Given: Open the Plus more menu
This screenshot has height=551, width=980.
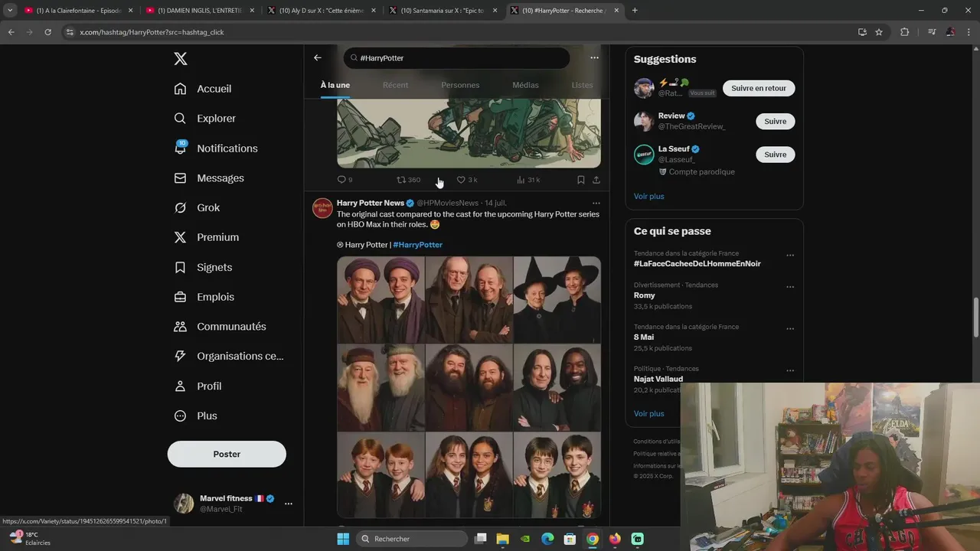Looking at the screenshot, I should click(x=196, y=416).
